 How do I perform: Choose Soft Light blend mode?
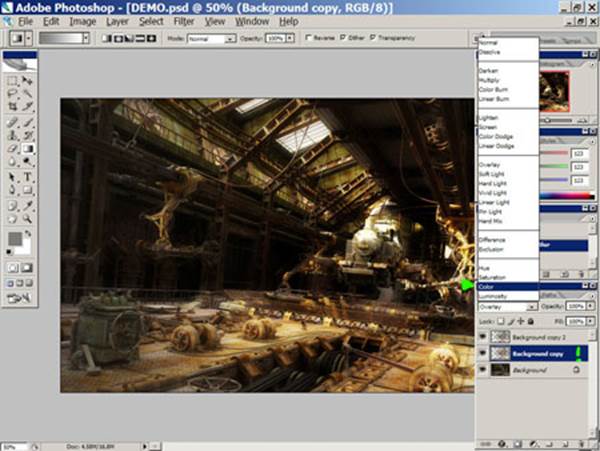click(508, 174)
